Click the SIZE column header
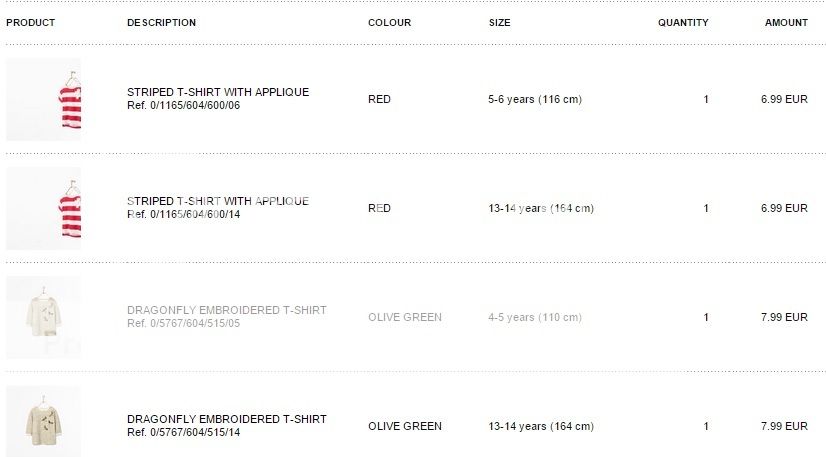 pos(500,23)
